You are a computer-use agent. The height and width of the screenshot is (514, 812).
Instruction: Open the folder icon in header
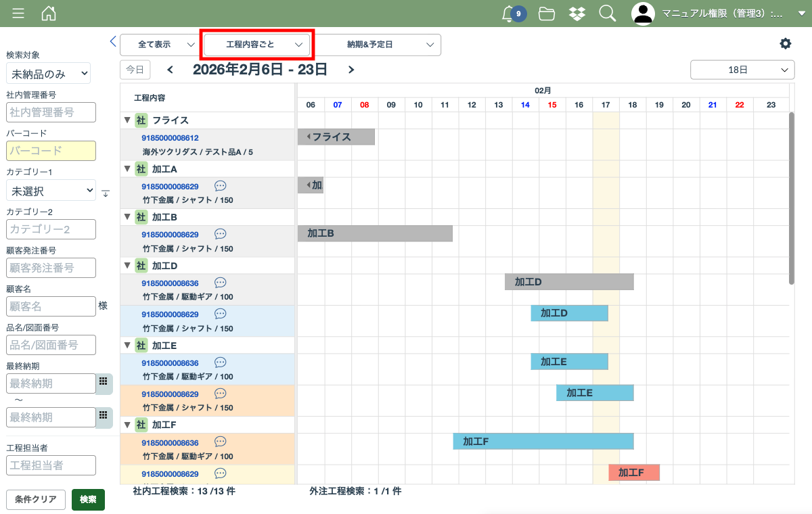547,14
